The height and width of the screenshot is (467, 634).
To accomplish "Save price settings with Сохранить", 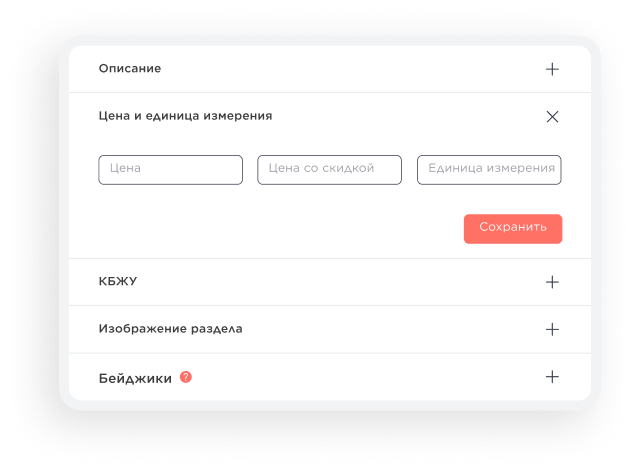I will 513,229.
